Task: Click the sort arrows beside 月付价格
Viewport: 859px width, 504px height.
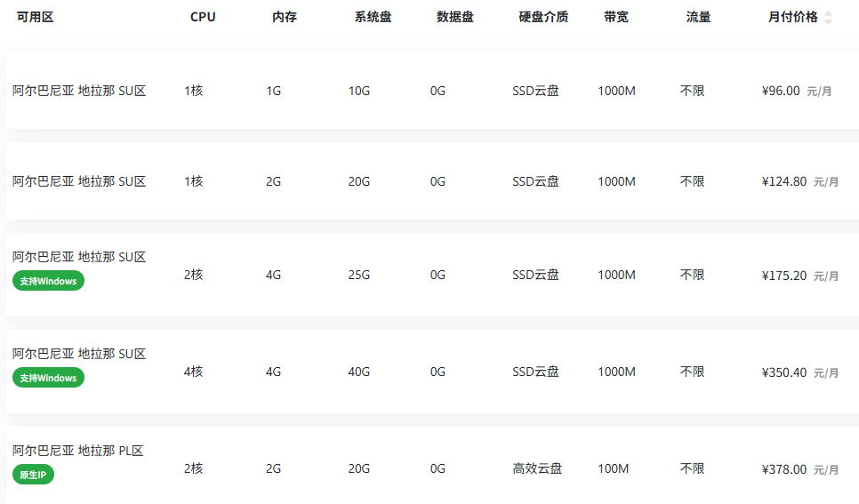Action: (x=829, y=18)
